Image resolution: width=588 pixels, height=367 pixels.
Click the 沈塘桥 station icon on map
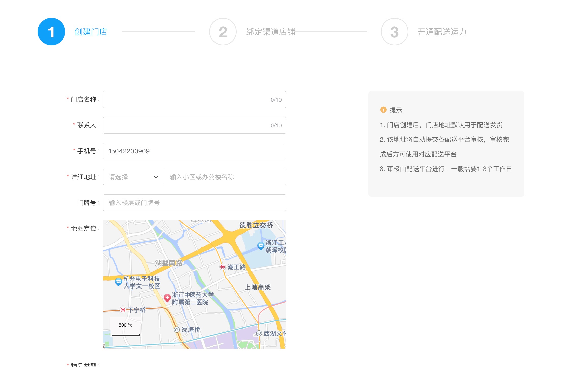tap(177, 330)
